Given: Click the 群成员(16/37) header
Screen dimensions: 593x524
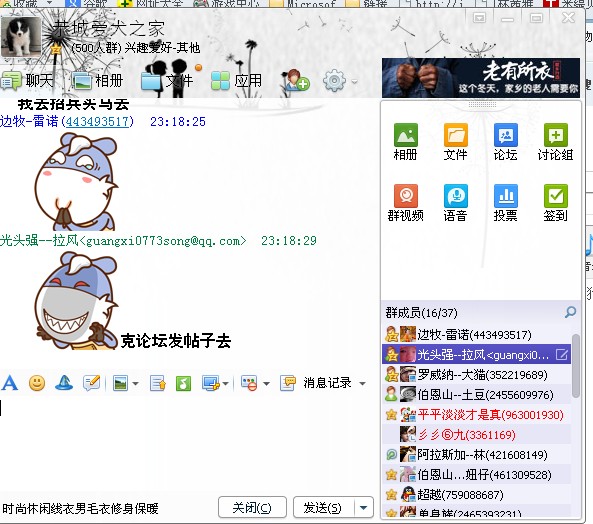Looking at the screenshot, I should (x=422, y=313).
